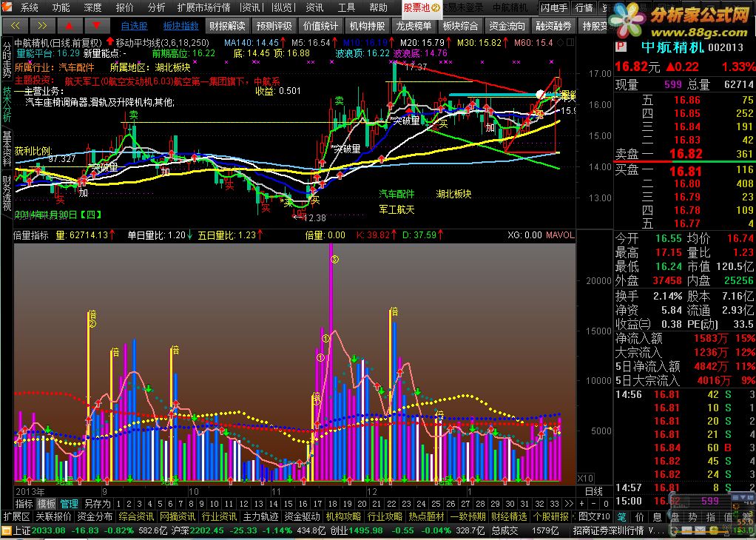Open the 资金驱动 tab
Screen dimensions: 756x540
tap(303, 516)
